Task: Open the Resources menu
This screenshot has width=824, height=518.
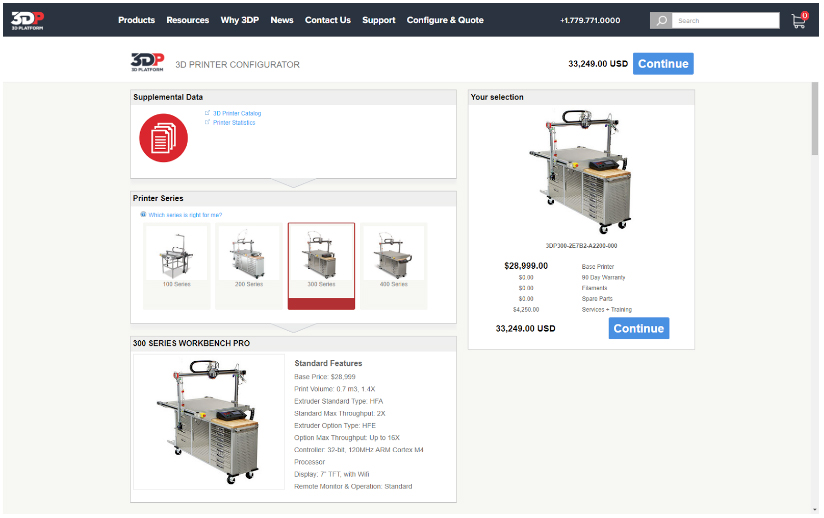Action: point(188,20)
